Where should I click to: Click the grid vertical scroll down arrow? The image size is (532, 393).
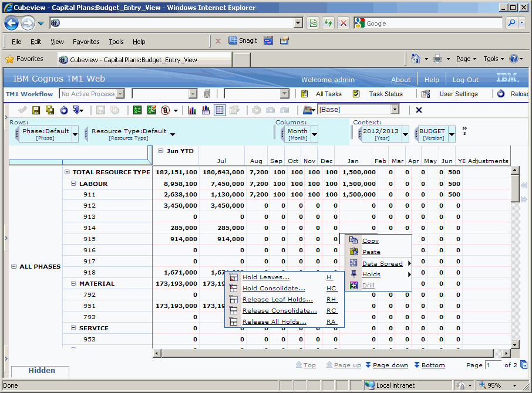pos(515,345)
